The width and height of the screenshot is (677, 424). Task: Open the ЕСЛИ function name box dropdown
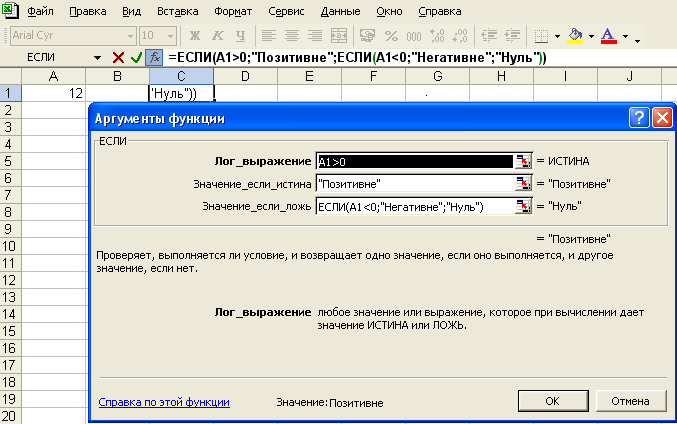(98, 57)
